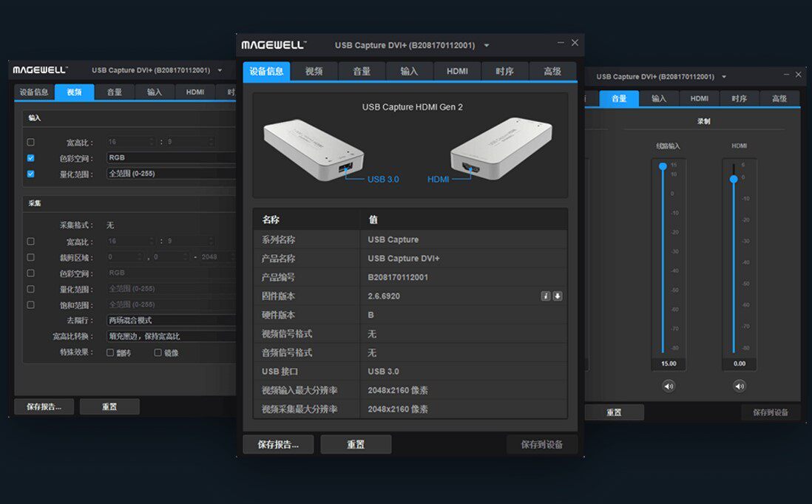Enable input aspect ratio checkbox in video window
Viewport: 812px width, 504px height.
[x=30, y=142]
